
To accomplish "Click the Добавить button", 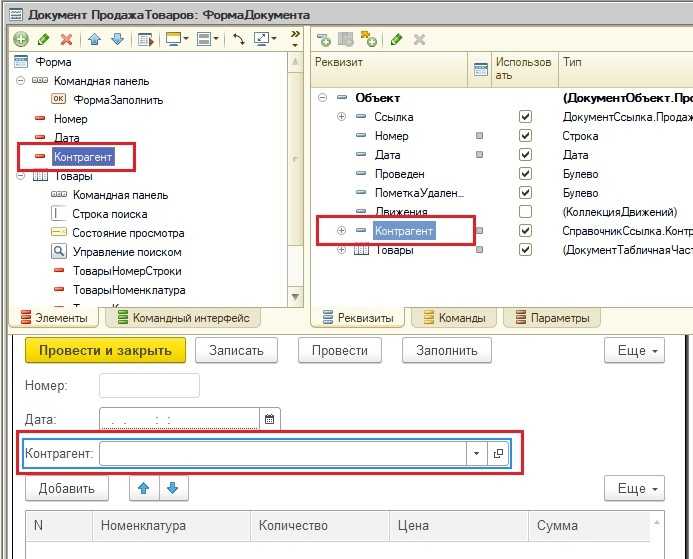I will click(x=67, y=488).
